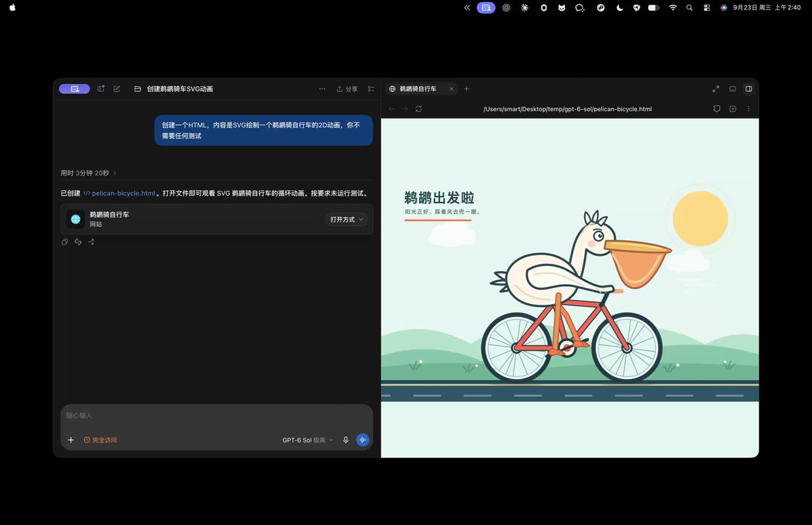Select the 鹈鹕骑自行车 browser tab
812x525 pixels.
click(x=421, y=89)
